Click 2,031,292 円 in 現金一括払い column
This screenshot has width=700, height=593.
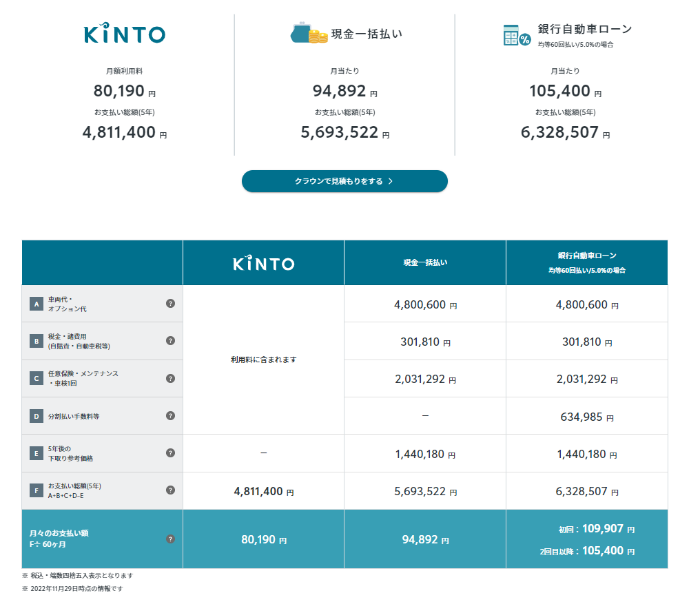pos(425,379)
